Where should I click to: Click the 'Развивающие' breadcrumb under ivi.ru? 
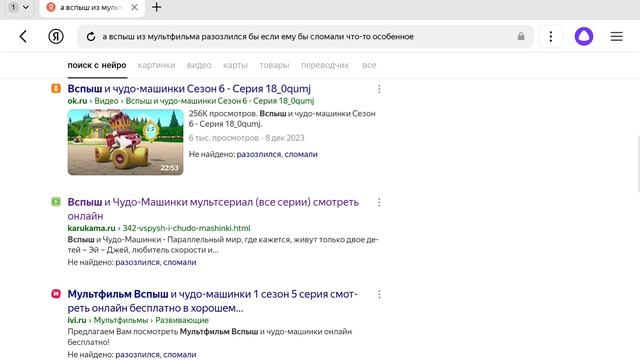tap(182, 320)
